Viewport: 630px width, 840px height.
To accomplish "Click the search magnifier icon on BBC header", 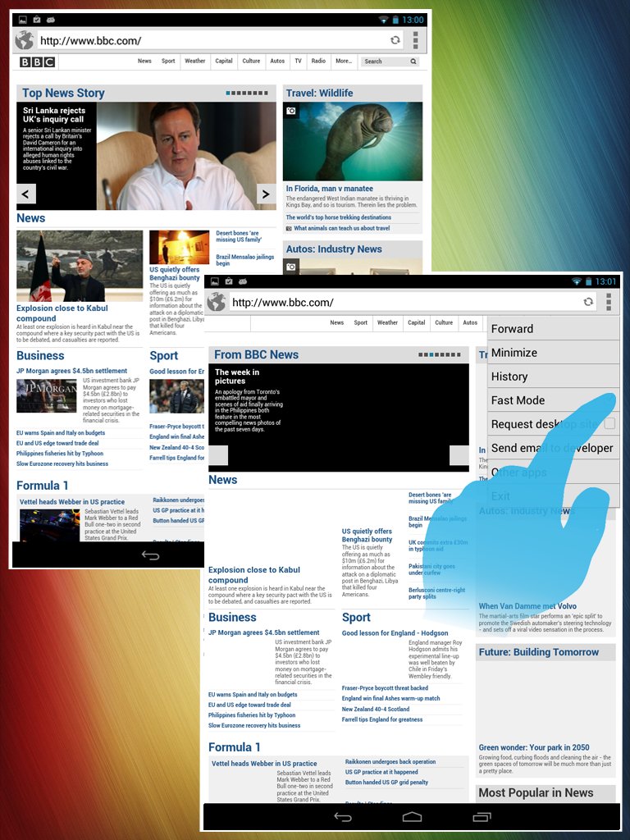I will 413,61.
